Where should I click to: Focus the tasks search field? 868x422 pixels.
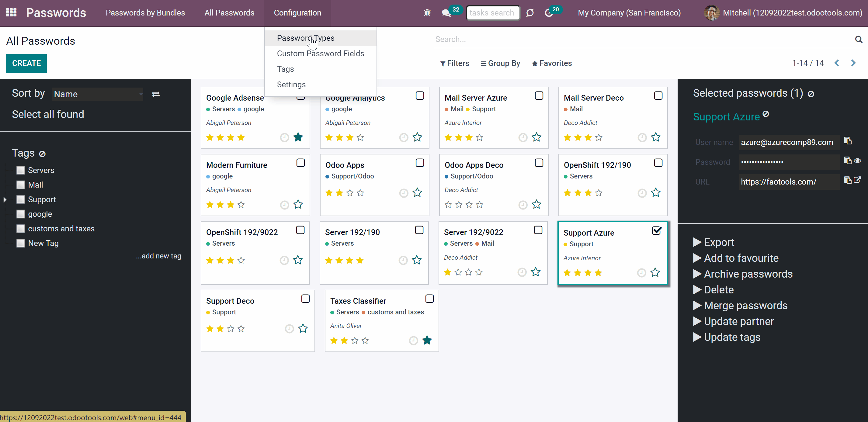tap(493, 13)
